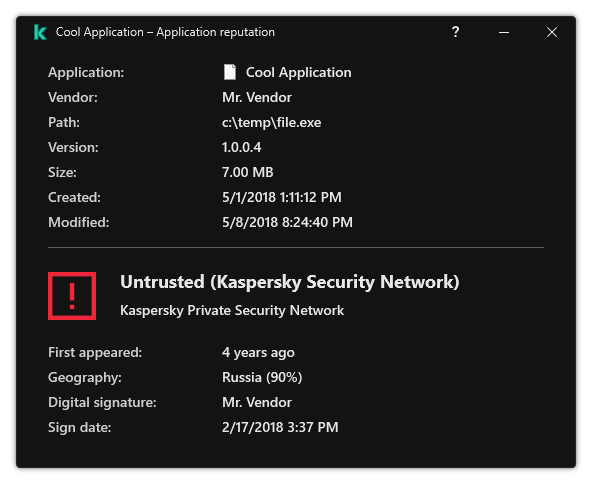
Task: Click the file icon next to Cool Application
Action: 230,72
